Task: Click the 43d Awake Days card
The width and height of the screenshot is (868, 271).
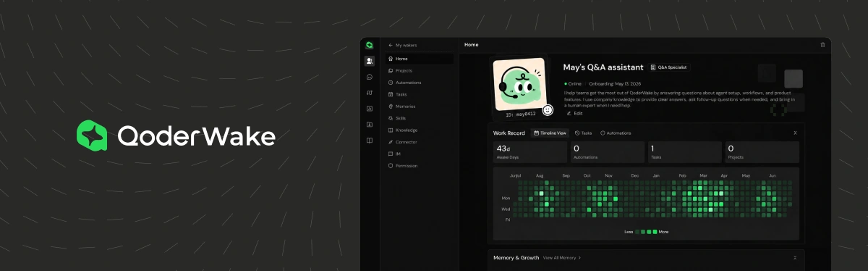Action: (x=529, y=151)
